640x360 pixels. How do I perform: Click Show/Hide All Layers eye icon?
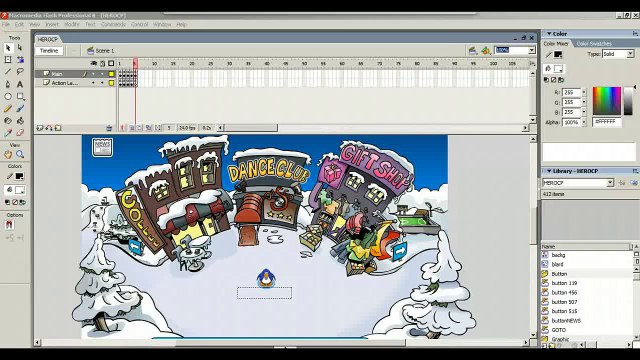coord(93,63)
